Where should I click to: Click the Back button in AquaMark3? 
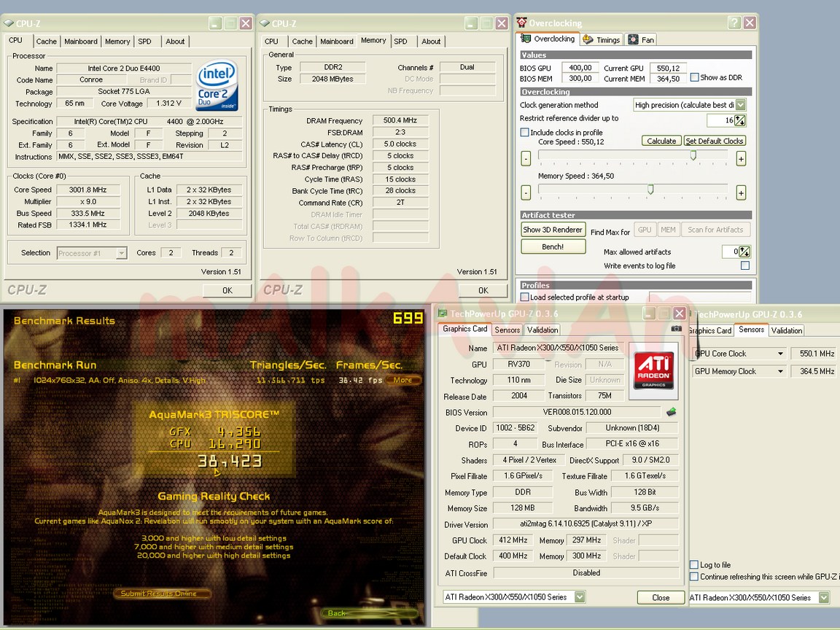point(370,612)
